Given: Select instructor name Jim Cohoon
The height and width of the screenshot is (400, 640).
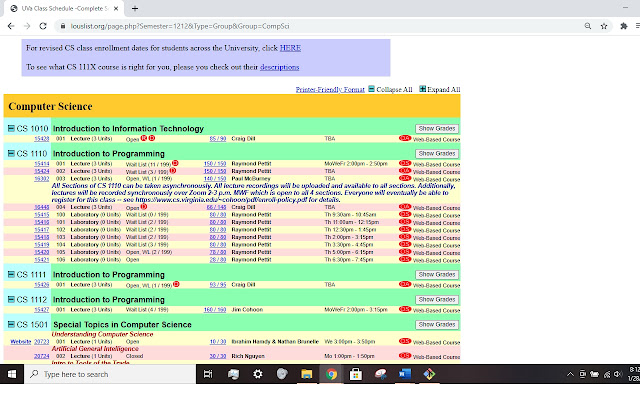Looking at the screenshot, I should pos(247,310).
